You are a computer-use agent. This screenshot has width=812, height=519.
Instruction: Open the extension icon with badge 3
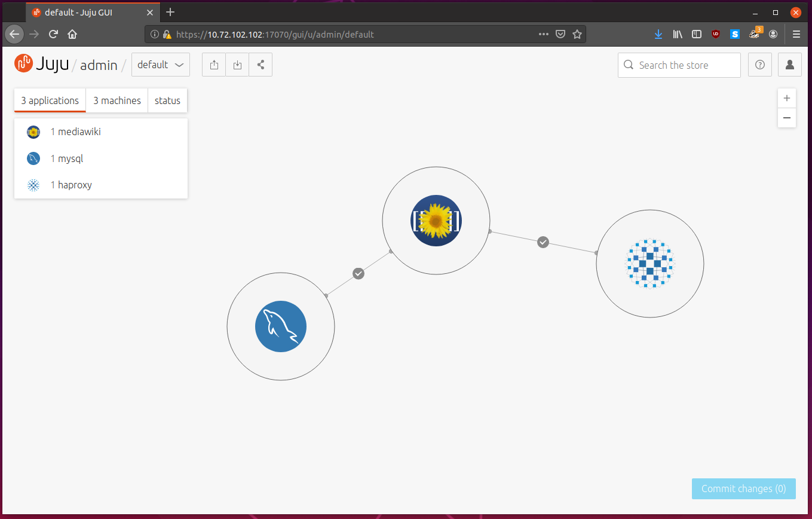[755, 33]
